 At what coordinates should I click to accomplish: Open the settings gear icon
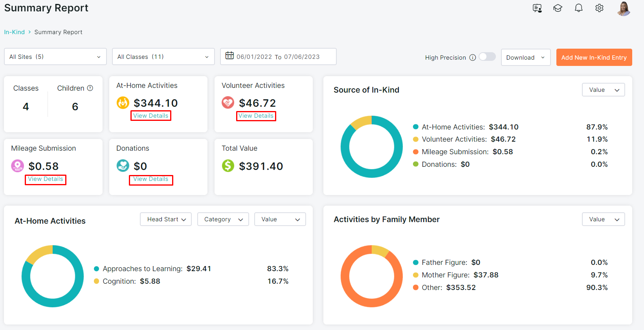[x=599, y=8]
